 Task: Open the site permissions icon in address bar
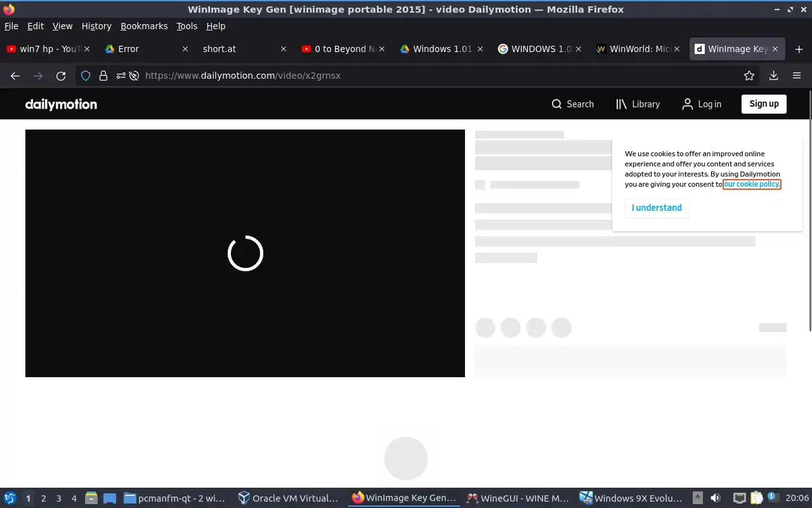(x=121, y=76)
